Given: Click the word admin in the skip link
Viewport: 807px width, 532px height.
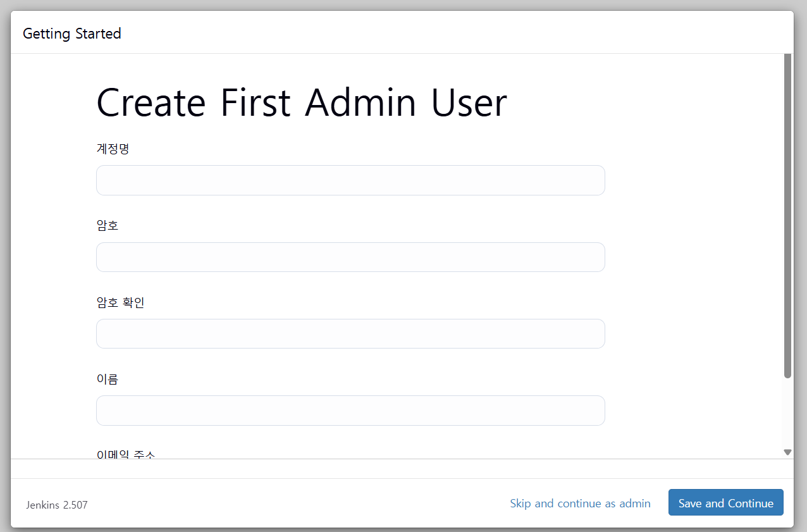Looking at the screenshot, I should point(635,504).
